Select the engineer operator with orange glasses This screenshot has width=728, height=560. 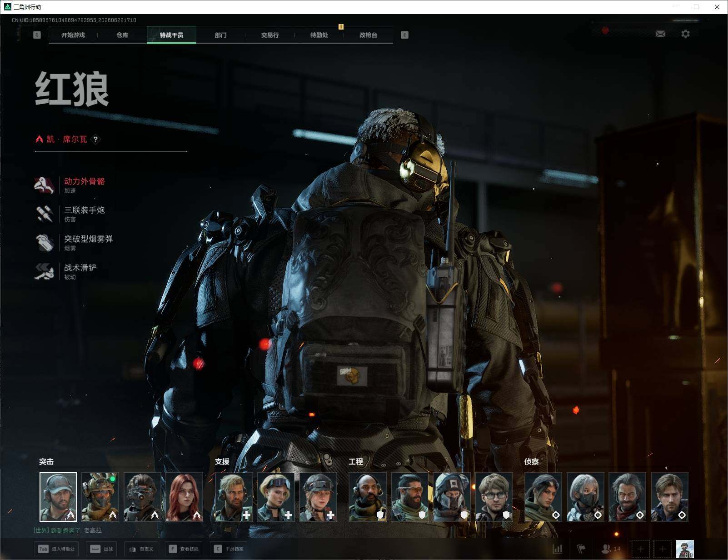point(409,497)
